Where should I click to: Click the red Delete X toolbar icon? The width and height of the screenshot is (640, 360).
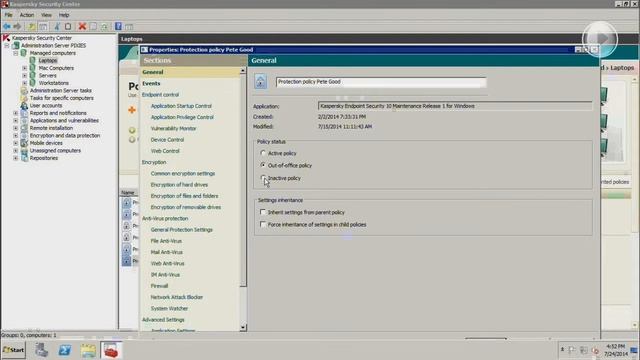82,27
